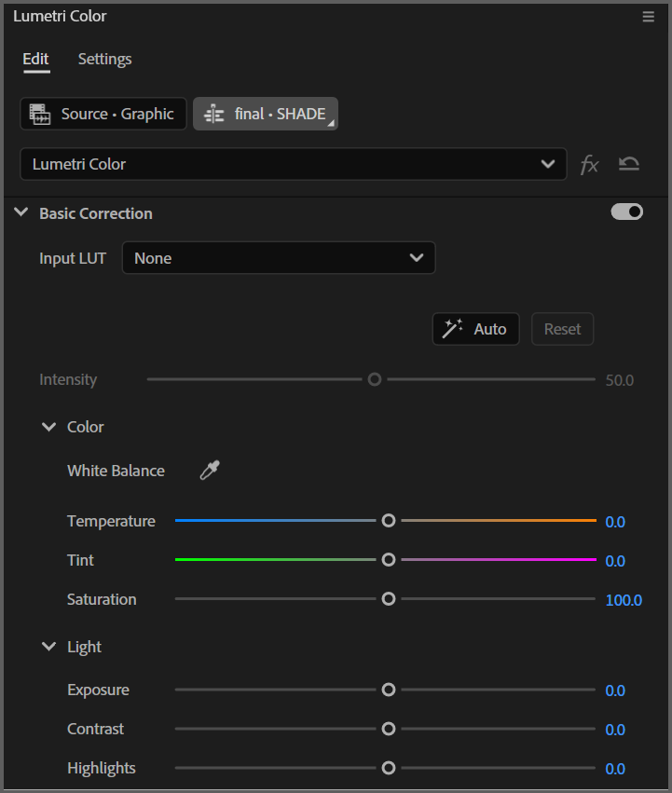The width and height of the screenshot is (672, 793).
Task: Click the Contrast value 0.0
Action: tap(615, 730)
